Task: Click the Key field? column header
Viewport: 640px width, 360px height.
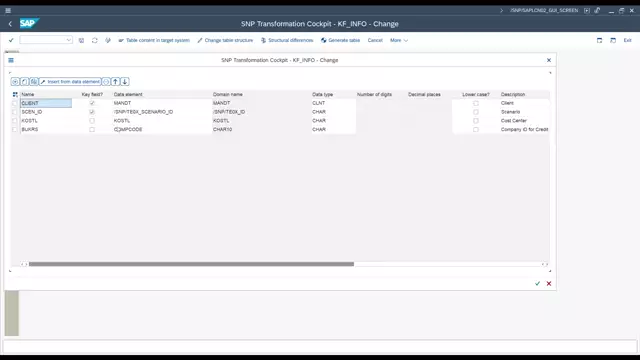Action: tap(92, 95)
